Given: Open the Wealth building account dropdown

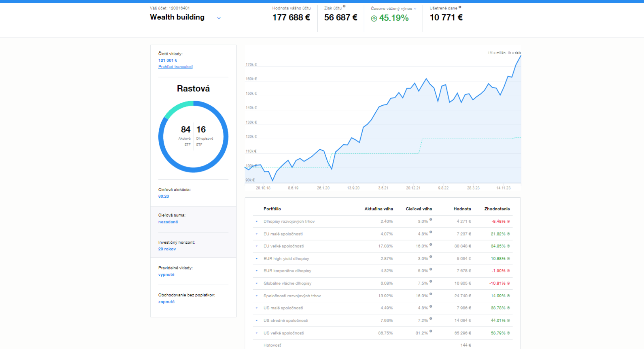Looking at the screenshot, I should pos(219,18).
